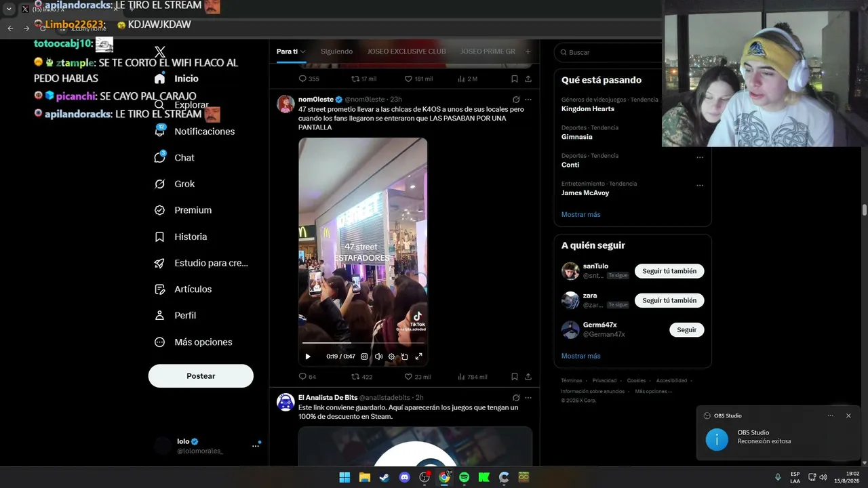Open options on the OBS Studio notification
Screen dimensions: 868x488
coord(830,415)
